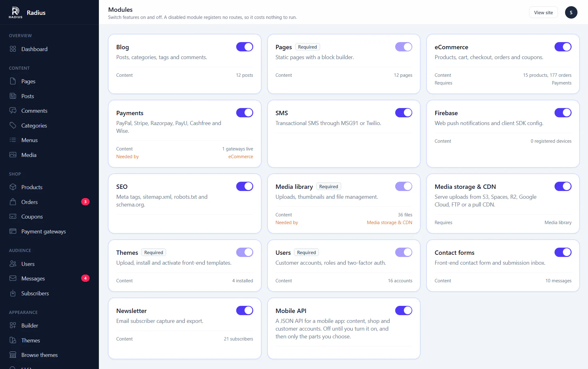The image size is (588, 369).
Task: Click the Coupons ticket icon
Action: pos(13,216)
